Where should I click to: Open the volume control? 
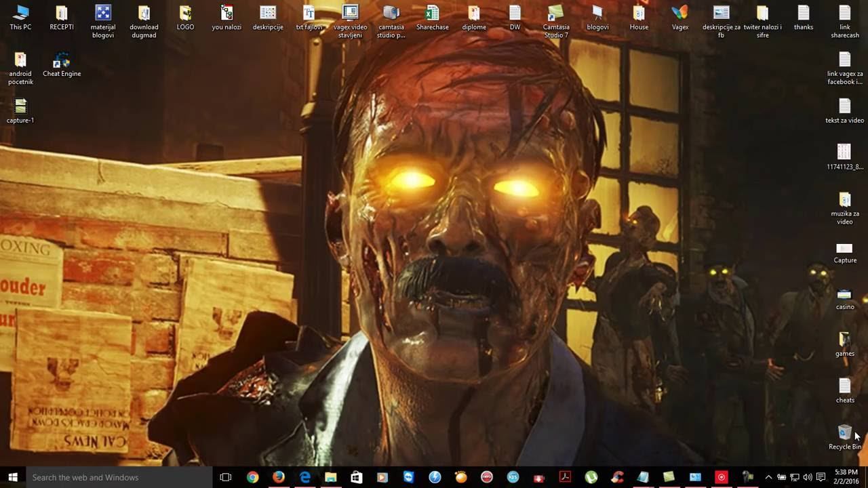pos(807,477)
